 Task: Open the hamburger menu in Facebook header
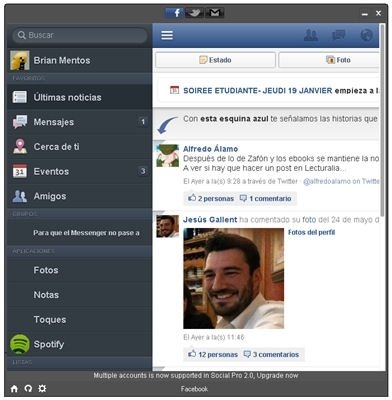click(x=167, y=35)
